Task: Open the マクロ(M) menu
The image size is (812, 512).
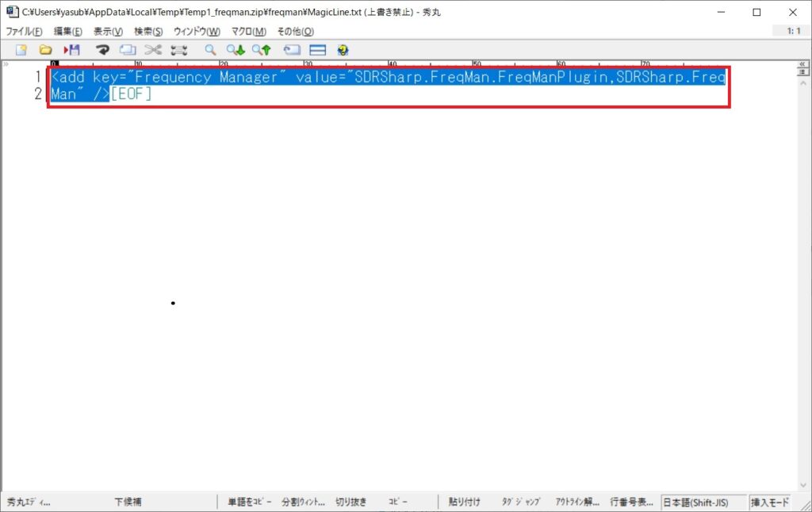Action: [x=248, y=32]
